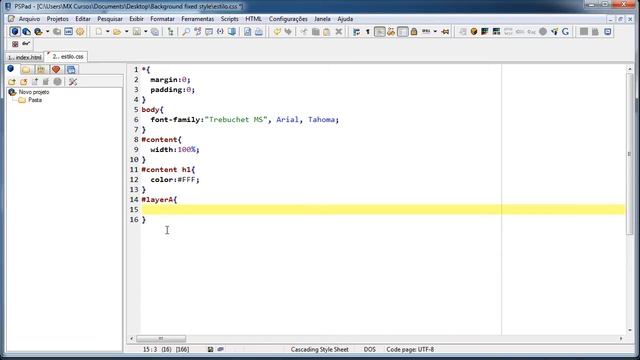Click the Cut scissors icon
Screen dimensions: 640x360
click(x=304, y=31)
